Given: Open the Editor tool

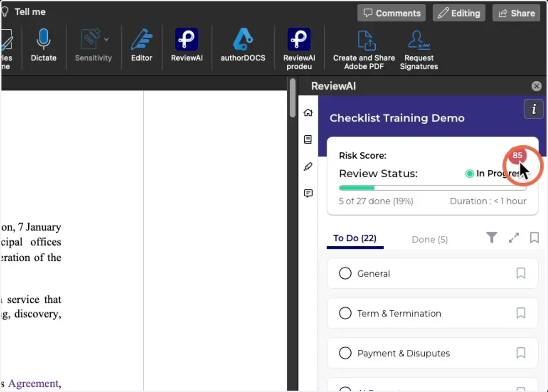Looking at the screenshot, I should pyautogui.click(x=142, y=46).
